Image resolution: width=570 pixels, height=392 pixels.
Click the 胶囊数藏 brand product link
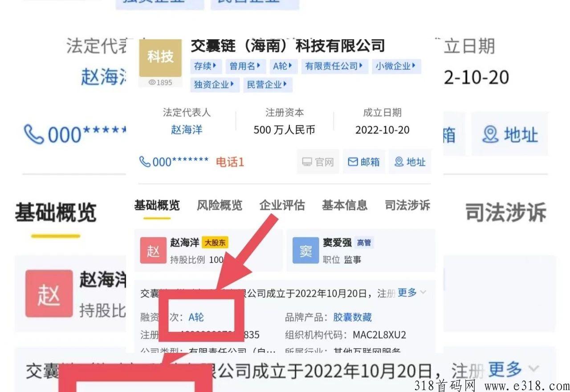[352, 317]
